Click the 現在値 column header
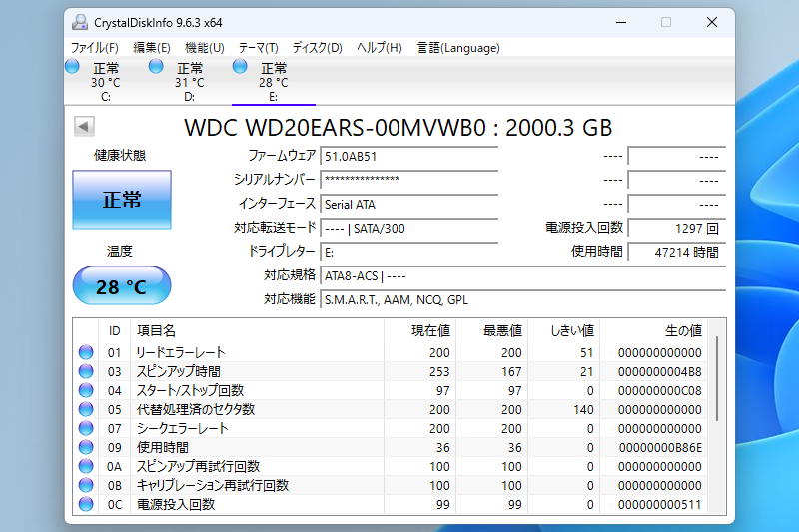 (419, 331)
